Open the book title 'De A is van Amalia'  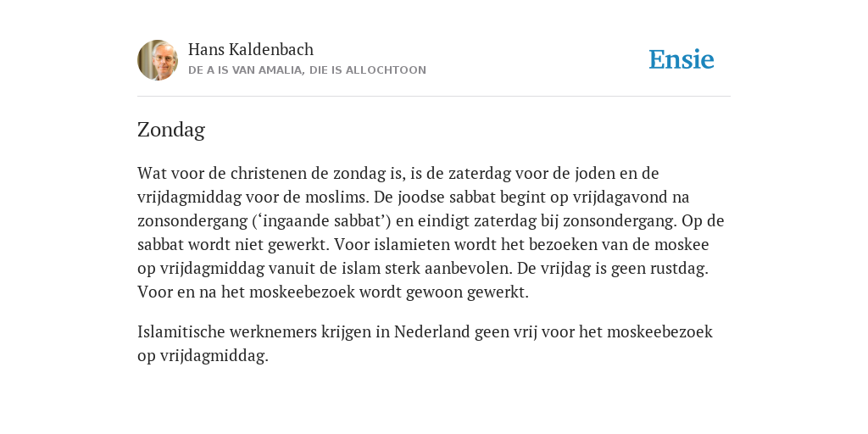point(307,70)
